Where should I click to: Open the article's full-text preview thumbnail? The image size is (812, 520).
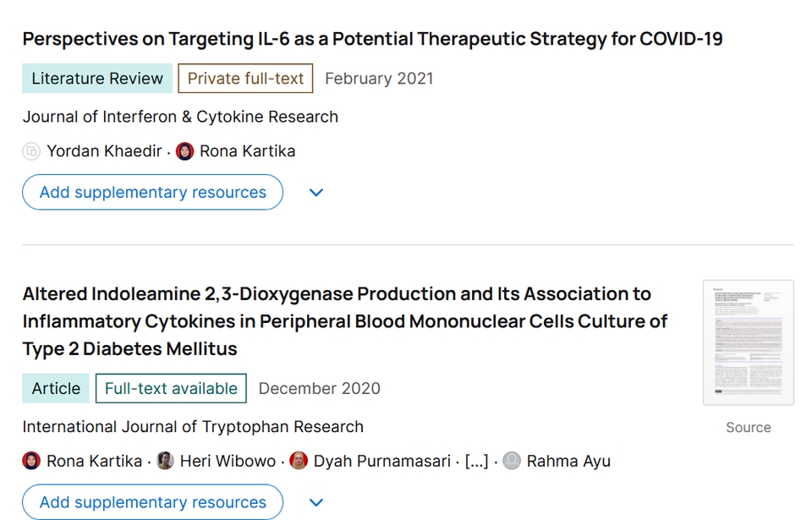pyautogui.click(x=748, y=342)
